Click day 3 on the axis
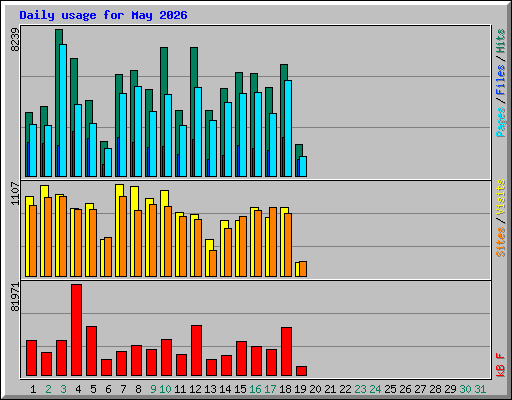This screenshot has height=400, width=512. pos(63,389)
